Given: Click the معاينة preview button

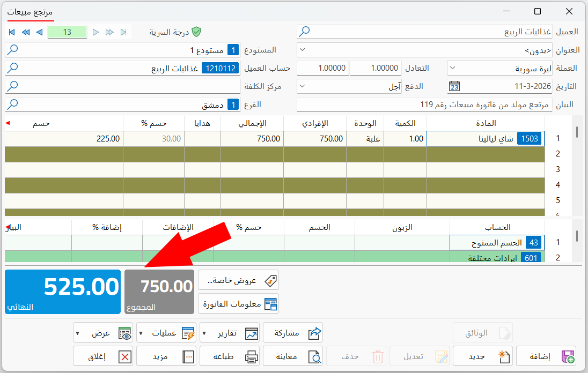Looking at the screenshot, I should (293, 356).
